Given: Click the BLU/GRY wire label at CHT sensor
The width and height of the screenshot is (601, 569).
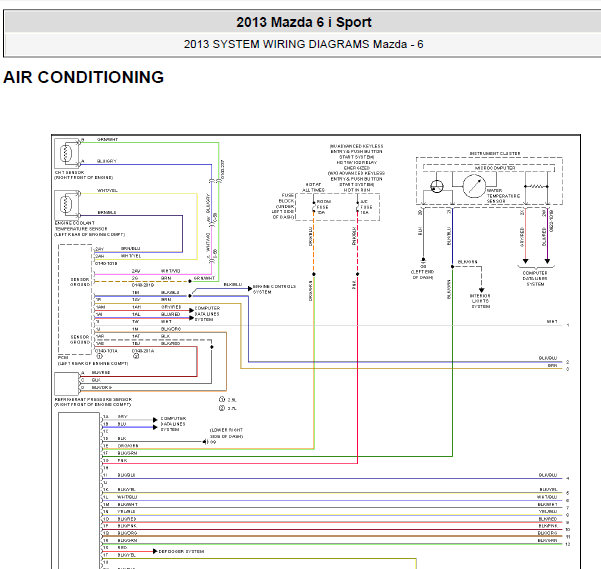Looking at the screenshot, I should pos(107,161).
